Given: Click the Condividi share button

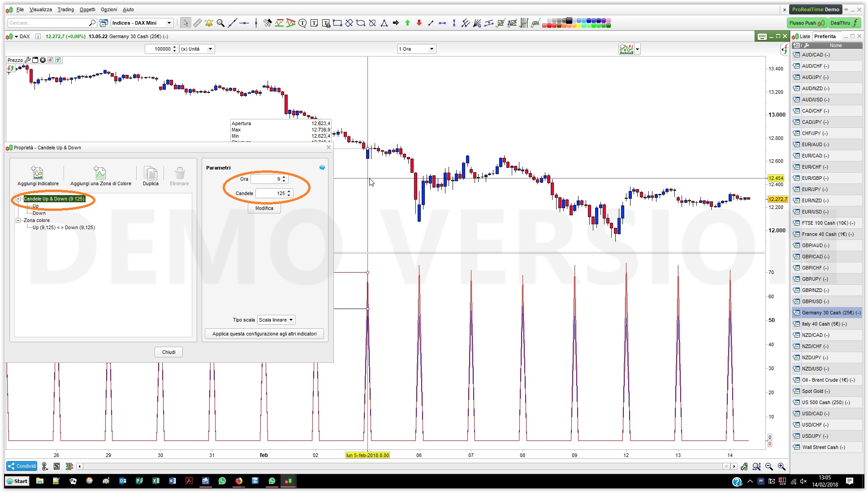Looking at the screenshot, I should point(22,466).
